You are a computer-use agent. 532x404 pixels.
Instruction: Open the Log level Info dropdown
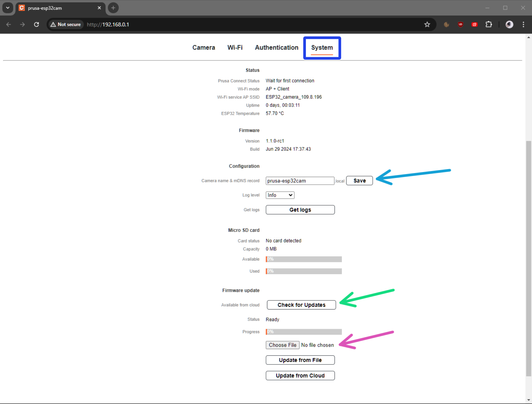280,195
